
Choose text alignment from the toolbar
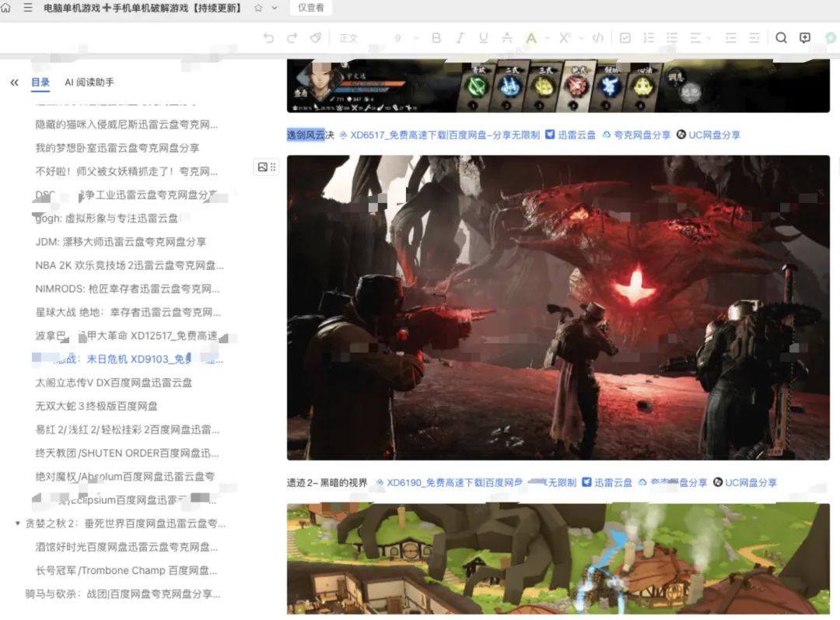695,37
